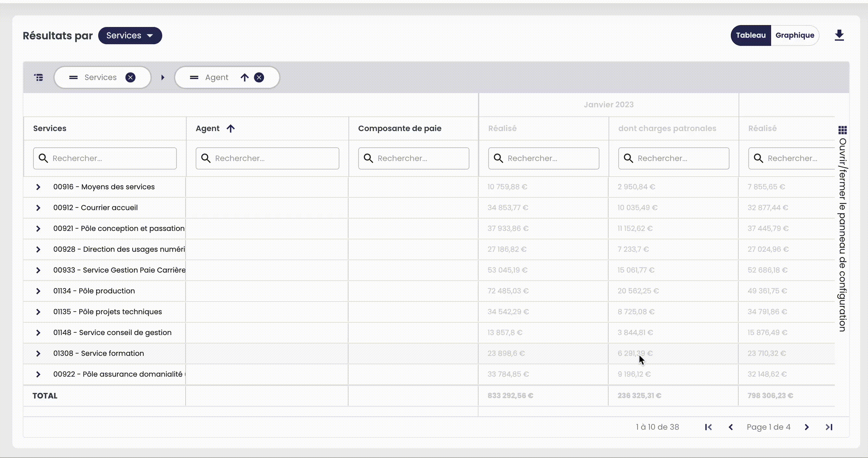Navigate to last page using end button
868x458 pixels.
pyautogui.click(x=829, y=427)
